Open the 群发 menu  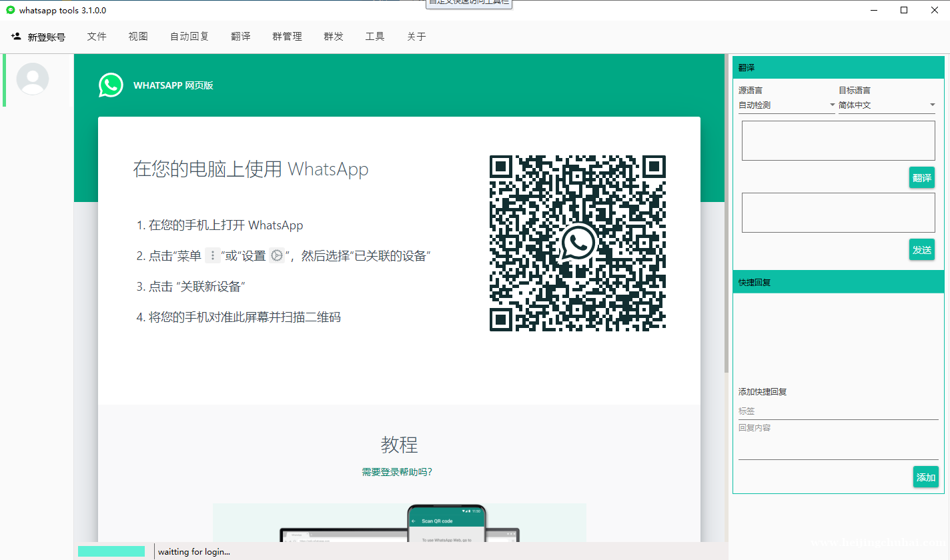(x=334, y=37)
